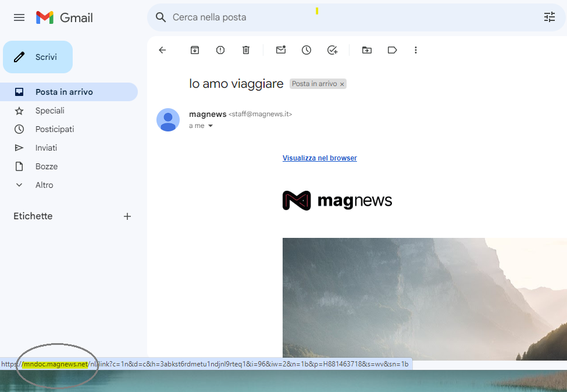Expand the Altro section in sidebar
The width and height of the screenshot is (567, 392).
tap(44, 185)
